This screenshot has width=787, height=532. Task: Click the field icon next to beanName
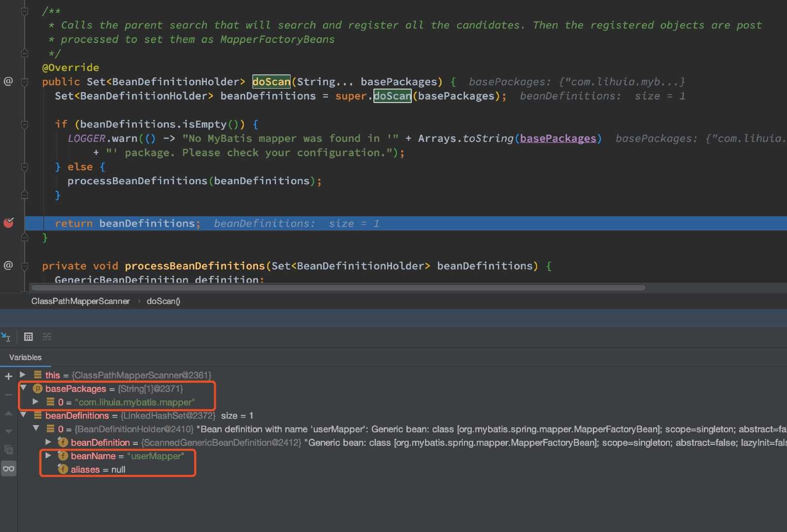pos(63,456)
